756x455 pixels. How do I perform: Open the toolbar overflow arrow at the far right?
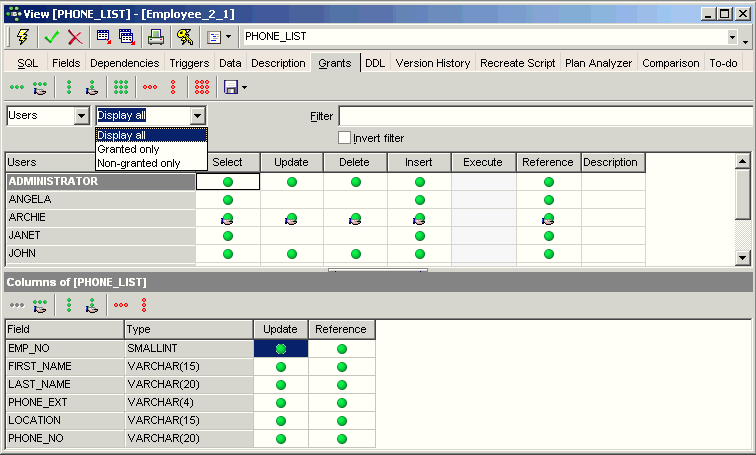point(745,42)
